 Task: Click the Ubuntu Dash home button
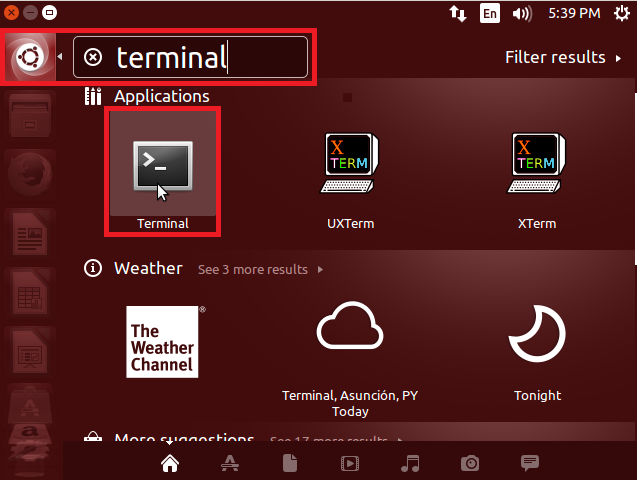tap(30, 57)
